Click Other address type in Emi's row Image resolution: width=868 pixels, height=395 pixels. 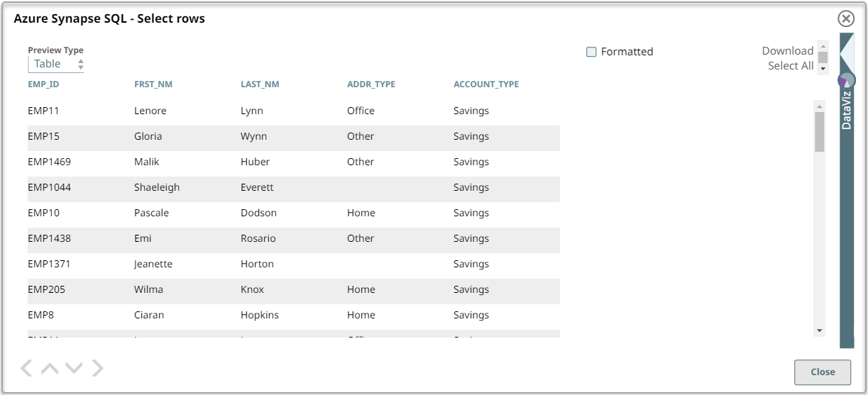[361, 238]
